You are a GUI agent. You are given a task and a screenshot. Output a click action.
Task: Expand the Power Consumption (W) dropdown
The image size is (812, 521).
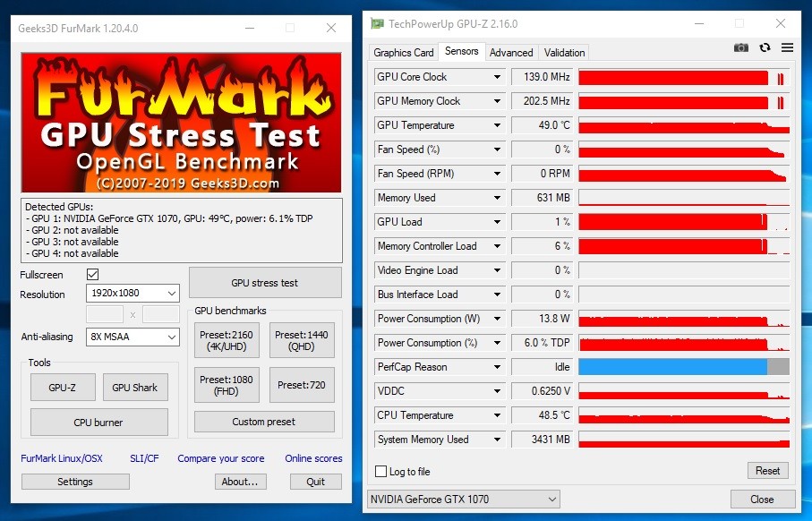497,319
